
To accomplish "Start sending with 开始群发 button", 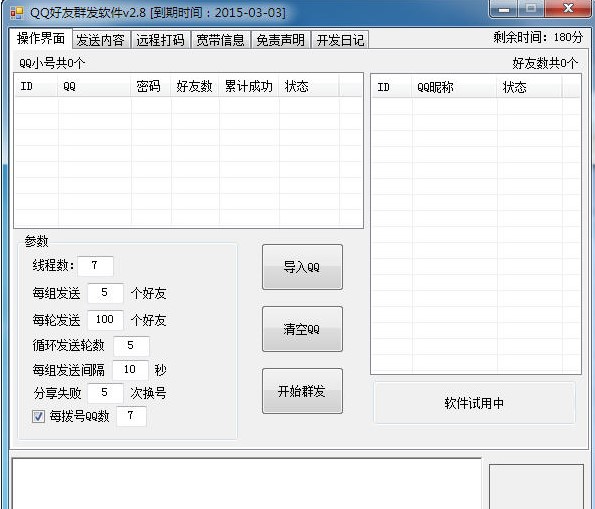I will pos(302,391).
